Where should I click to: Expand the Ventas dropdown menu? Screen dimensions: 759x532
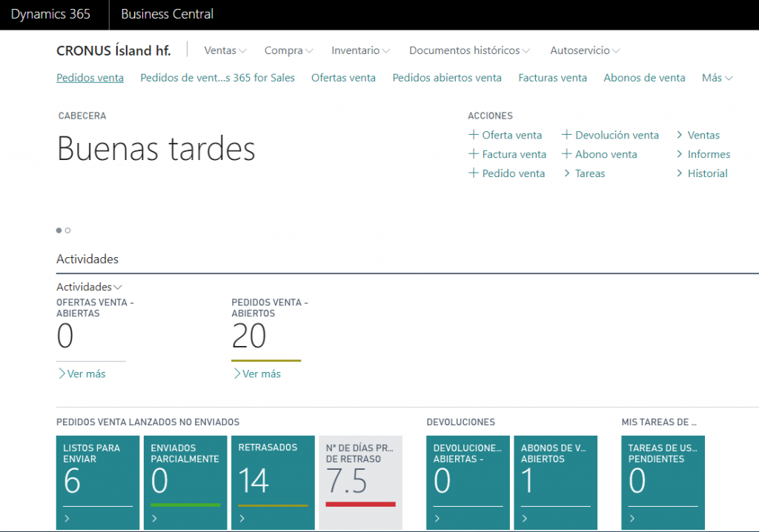225,50
